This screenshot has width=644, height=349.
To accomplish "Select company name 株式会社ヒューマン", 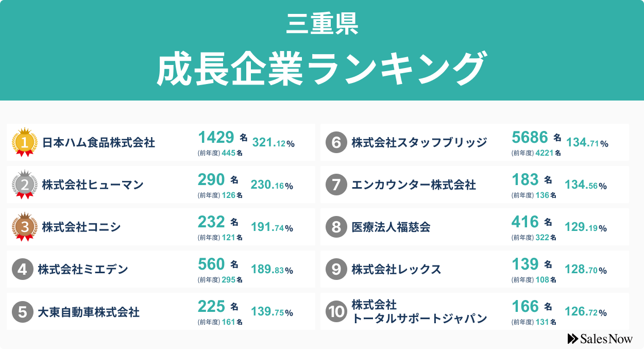I will pyautogui.click(x=93, y=185).
